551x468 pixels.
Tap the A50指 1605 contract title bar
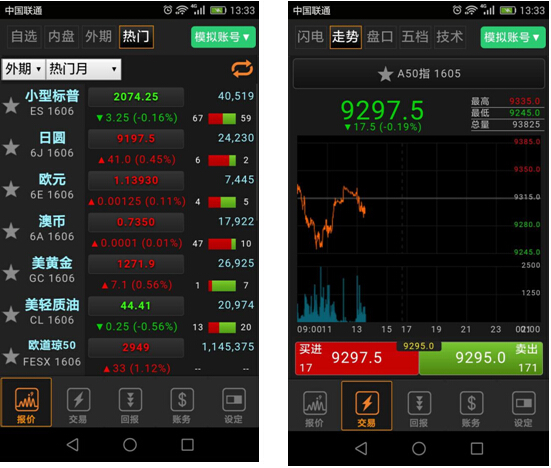[x=419, y=73]
